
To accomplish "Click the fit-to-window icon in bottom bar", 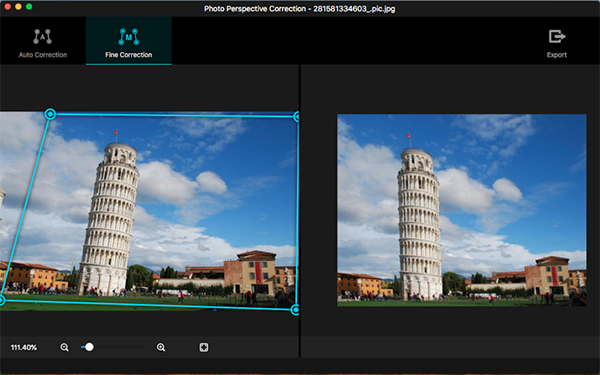I will coord(204,347).
